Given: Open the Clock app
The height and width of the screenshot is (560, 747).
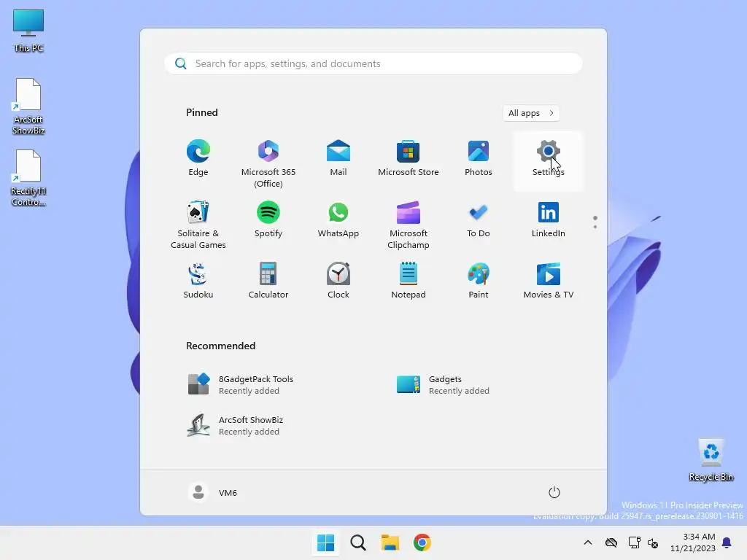Looking at the screenshot, I should click(338, 281).
